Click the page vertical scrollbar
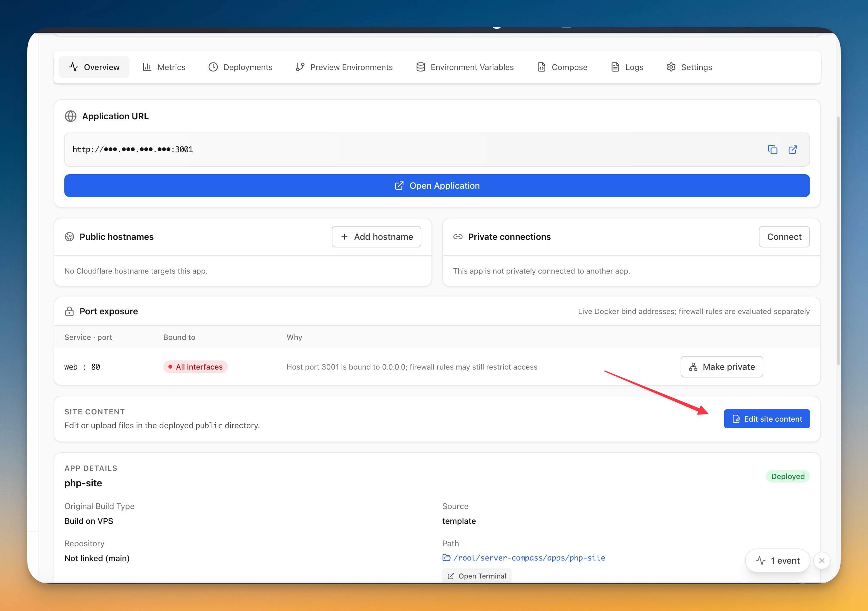868x611 pixels. 838,241
